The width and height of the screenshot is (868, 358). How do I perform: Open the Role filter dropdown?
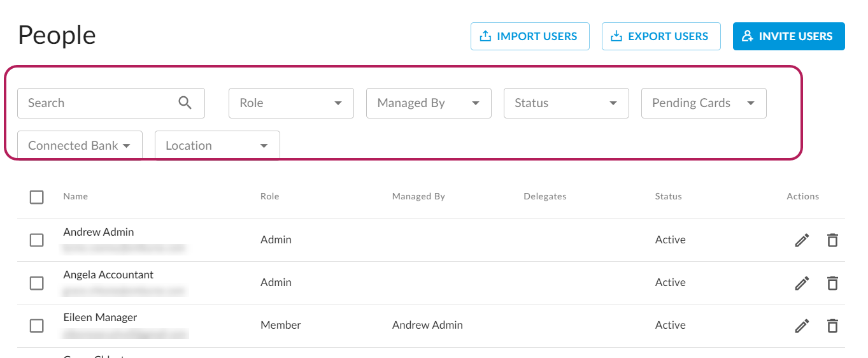click(x=291, y=103)
